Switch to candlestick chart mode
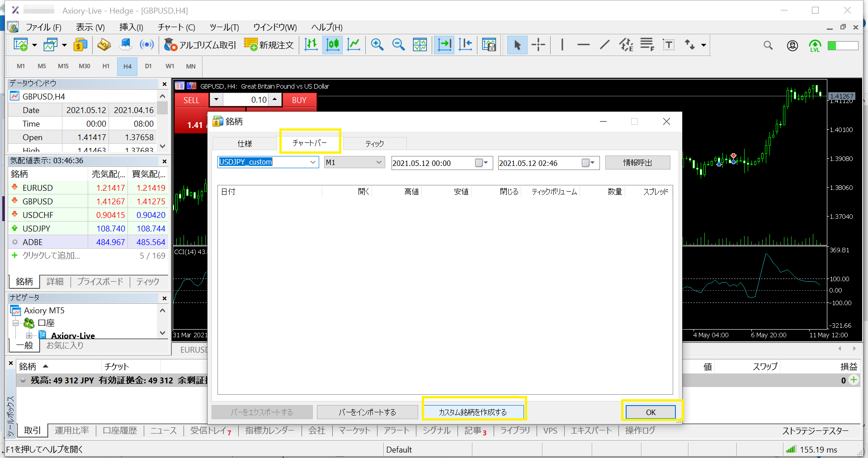Image resolution: width=868 pixels, height=458 pixels. 333,45
